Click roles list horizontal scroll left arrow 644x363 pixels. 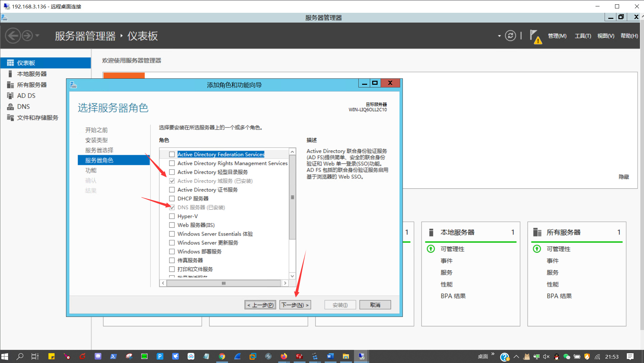click(x=163, y=283)
